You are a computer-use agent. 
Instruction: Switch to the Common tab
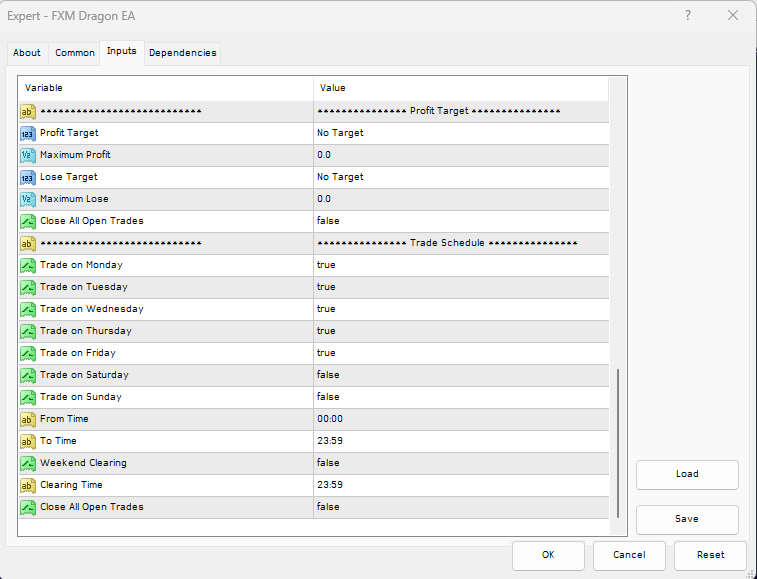tap(75, 53)
